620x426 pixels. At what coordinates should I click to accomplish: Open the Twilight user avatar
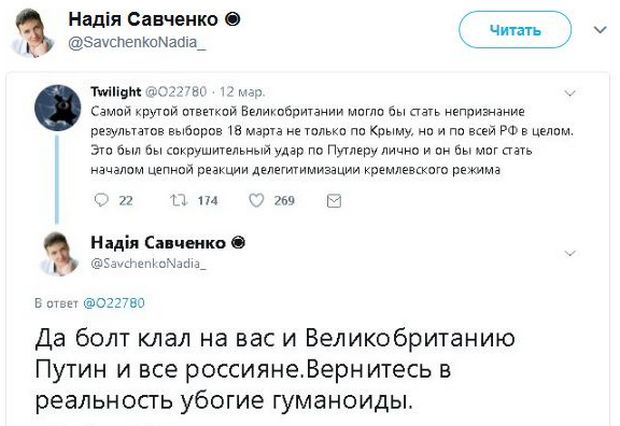55,106
